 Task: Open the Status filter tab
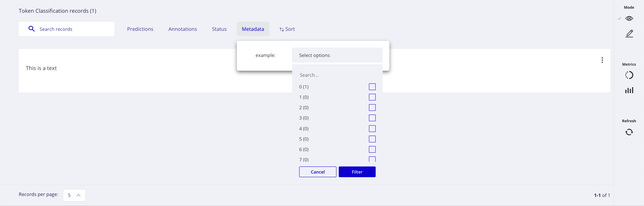coord(219,29)
